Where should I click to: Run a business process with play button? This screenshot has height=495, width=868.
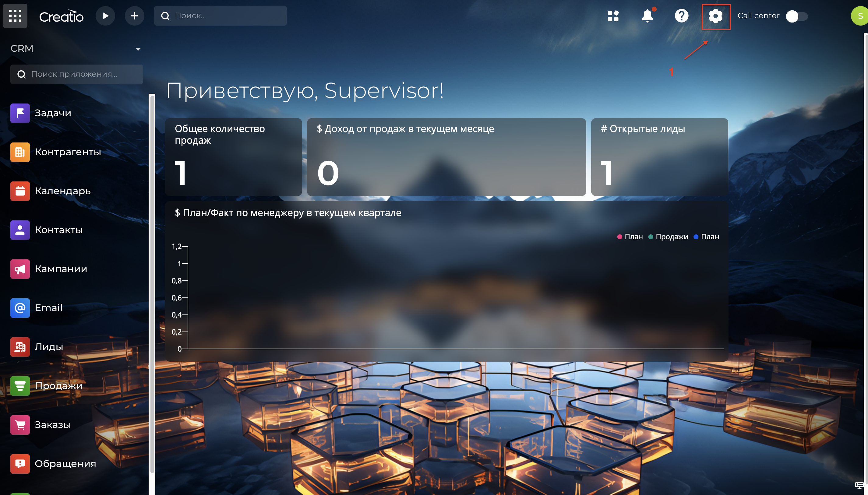click(x=105, y=16)
